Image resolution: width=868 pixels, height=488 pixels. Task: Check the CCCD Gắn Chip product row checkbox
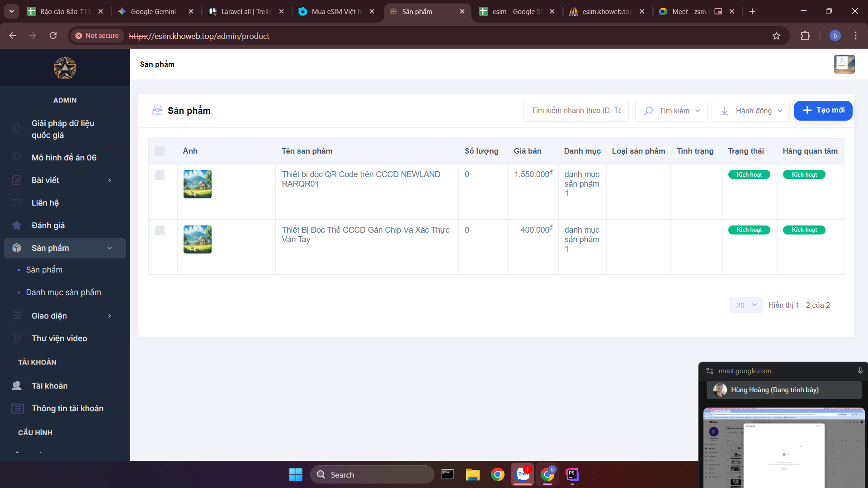tap(160, 230)
